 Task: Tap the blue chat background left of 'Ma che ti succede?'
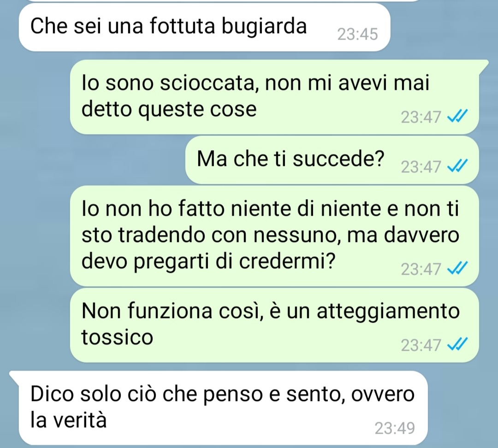[95, 160]
